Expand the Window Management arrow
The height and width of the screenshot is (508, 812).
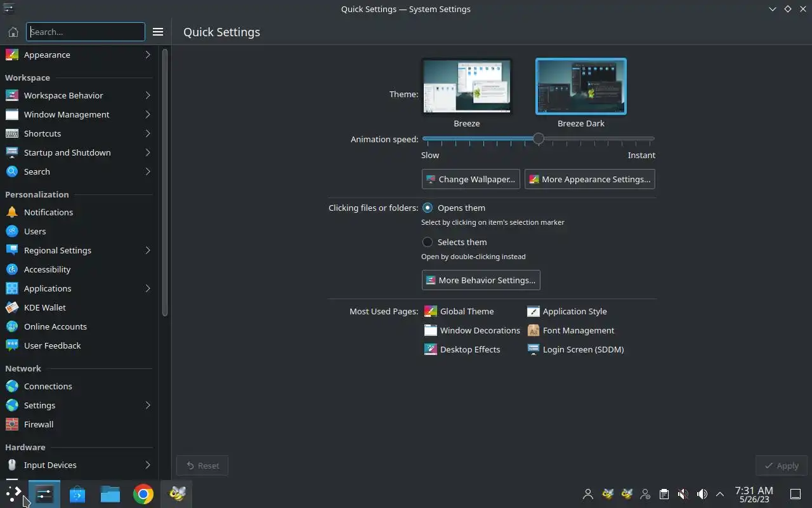pyautogui.click(x=147, y=114)
